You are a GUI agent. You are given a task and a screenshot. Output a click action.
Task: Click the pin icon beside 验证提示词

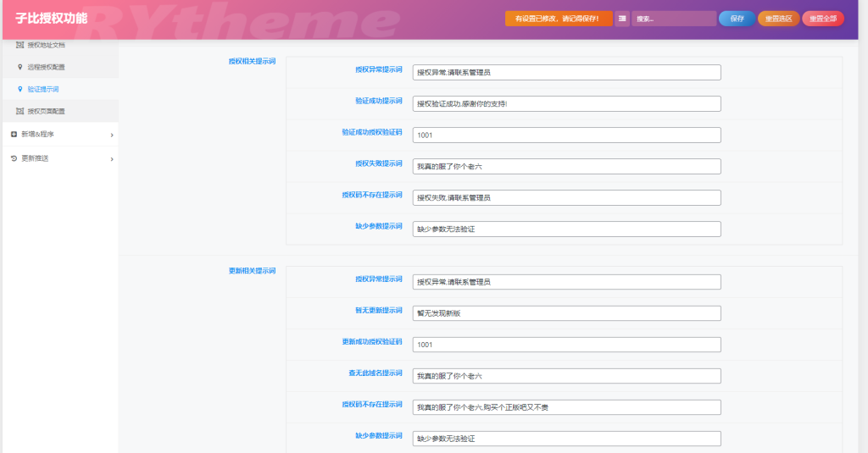[x=20, y=89]
